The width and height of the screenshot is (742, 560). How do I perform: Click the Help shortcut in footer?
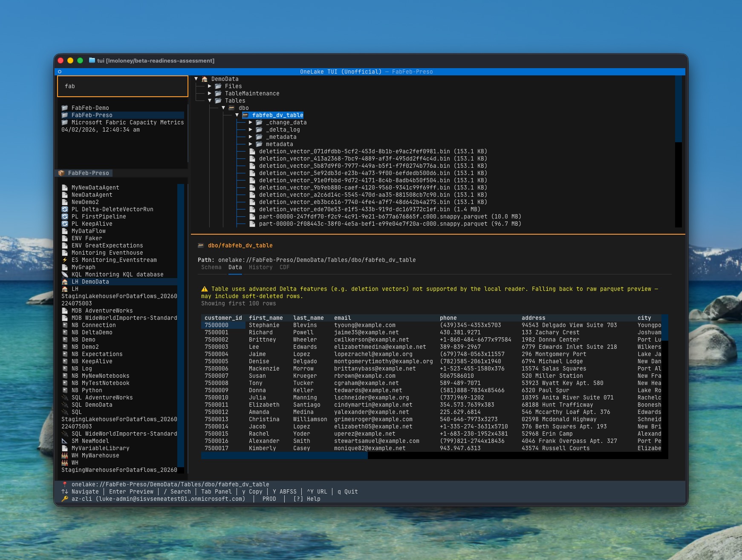(x=307, y=499)
